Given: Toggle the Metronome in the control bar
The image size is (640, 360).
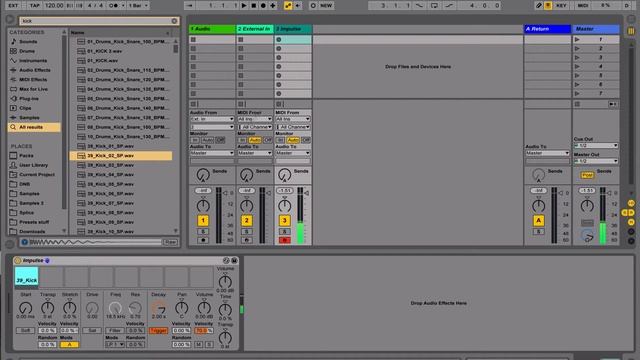Looking at the screenshot, I should (x=115, y=6).
